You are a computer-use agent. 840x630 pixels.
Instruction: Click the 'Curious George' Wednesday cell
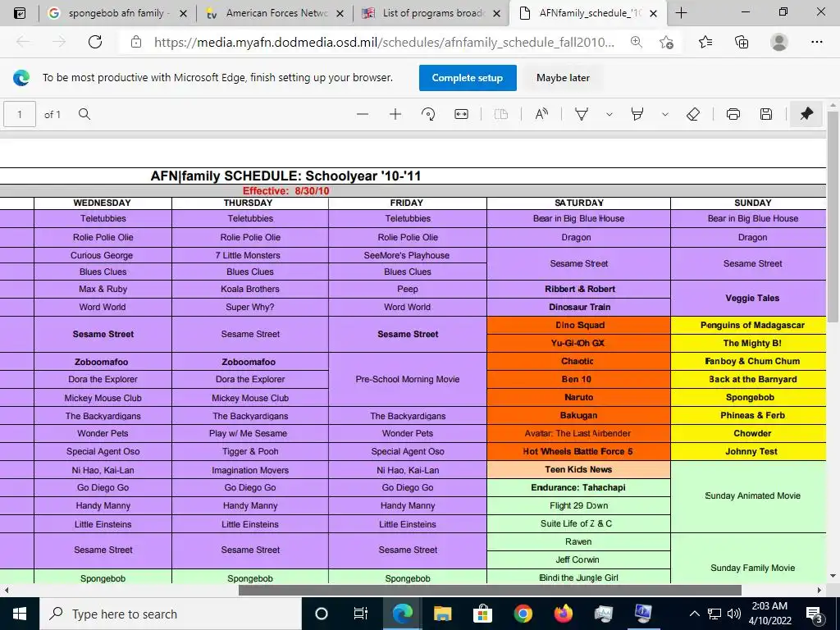103,256
